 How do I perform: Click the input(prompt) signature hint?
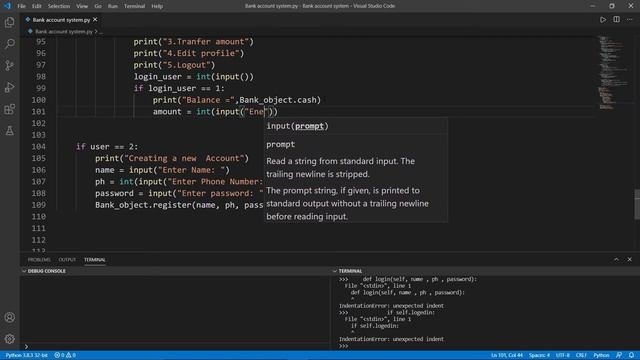297,126
